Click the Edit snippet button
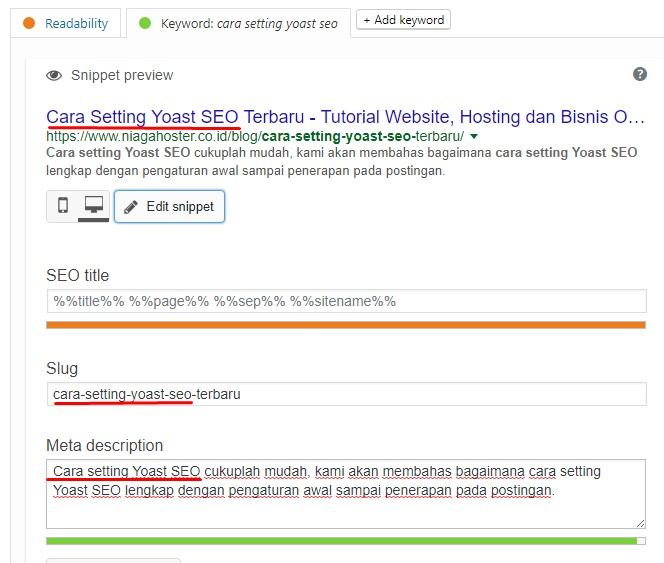The width and height of the screenshot is (664, 563). point(169,206)
